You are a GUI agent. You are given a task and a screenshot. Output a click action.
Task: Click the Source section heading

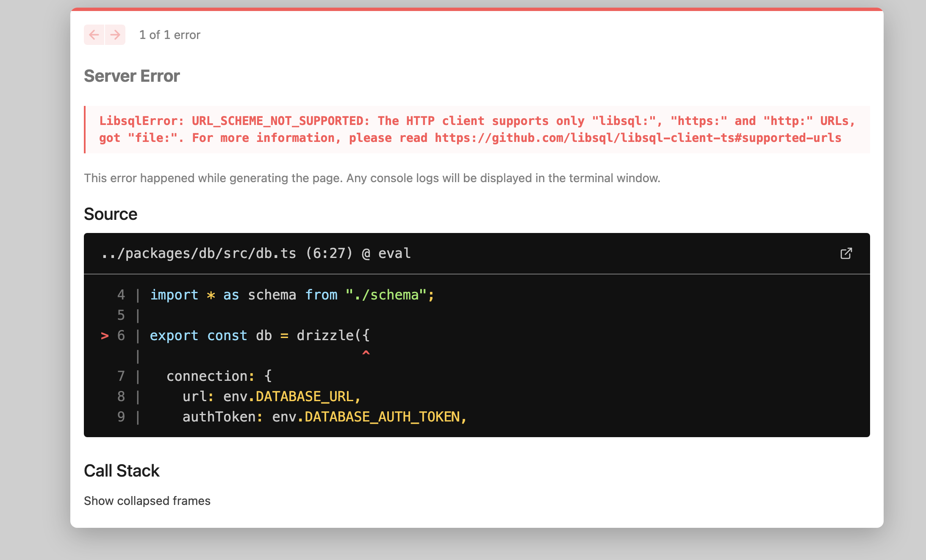tap(111, 214)
